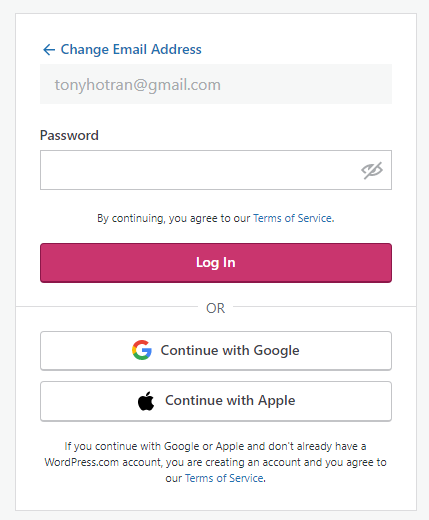This screenshot has height=520, width=429.
Task: Select the word Google in Continue with Google
Action: point(276,351)
